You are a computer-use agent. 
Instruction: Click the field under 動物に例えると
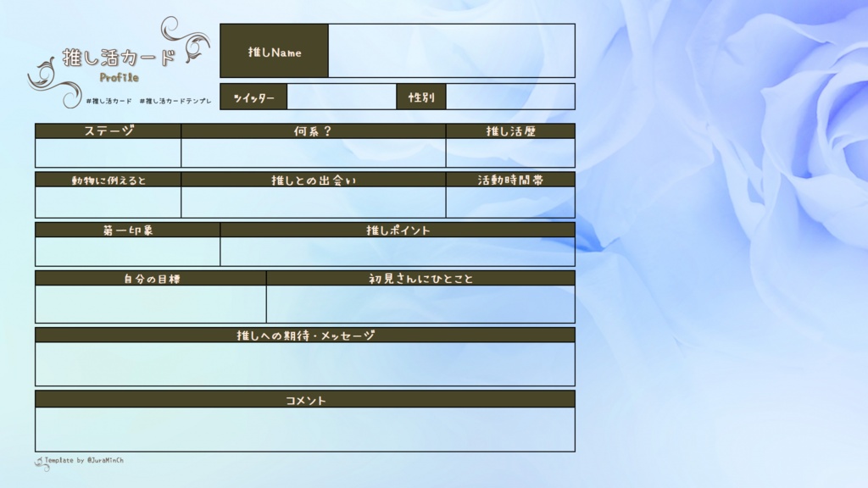tap(108, 202)
